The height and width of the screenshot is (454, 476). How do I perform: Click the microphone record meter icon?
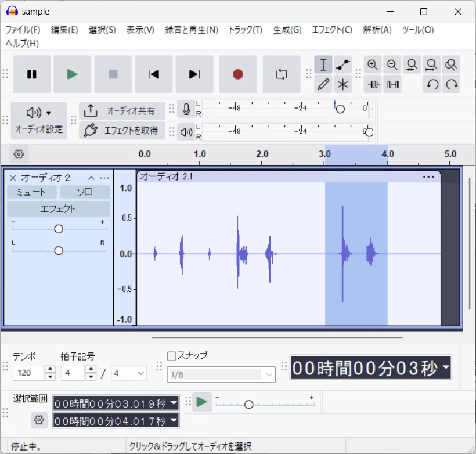[x=186, y=109]
